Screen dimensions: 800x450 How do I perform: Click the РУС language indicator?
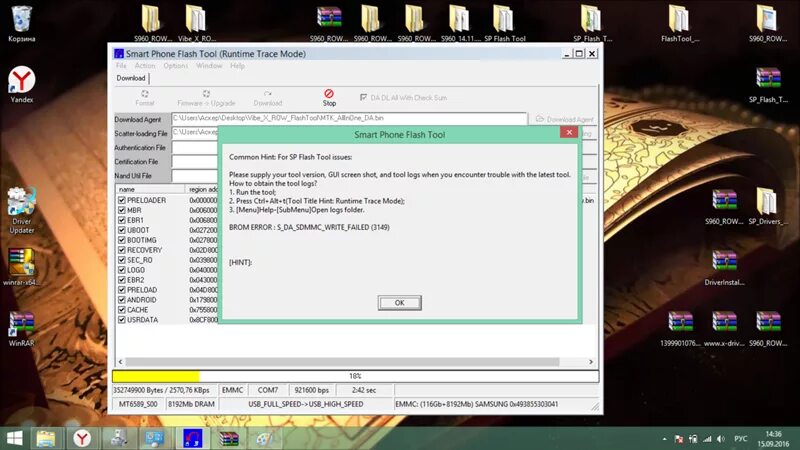(740, 439)
